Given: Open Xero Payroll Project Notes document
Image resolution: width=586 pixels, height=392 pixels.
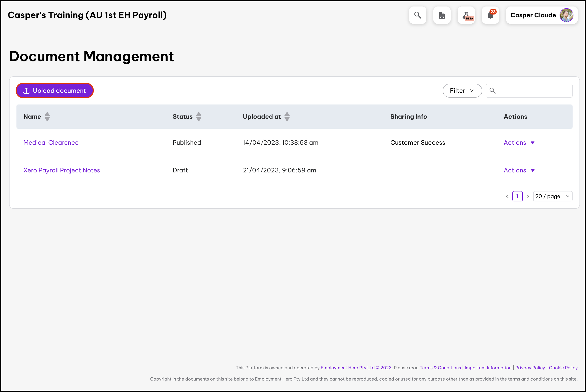Looking at the screenshot, I should (x=62, y=170).
